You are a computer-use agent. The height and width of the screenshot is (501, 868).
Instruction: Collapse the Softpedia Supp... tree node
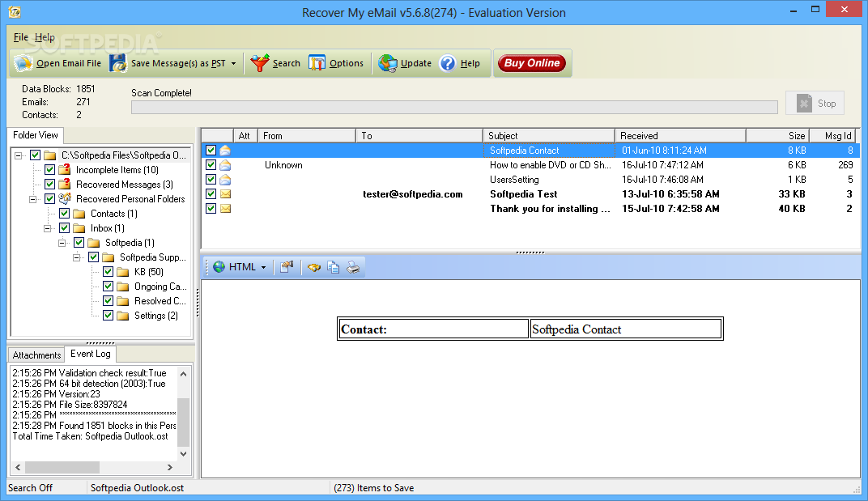[x=77, y=257]
